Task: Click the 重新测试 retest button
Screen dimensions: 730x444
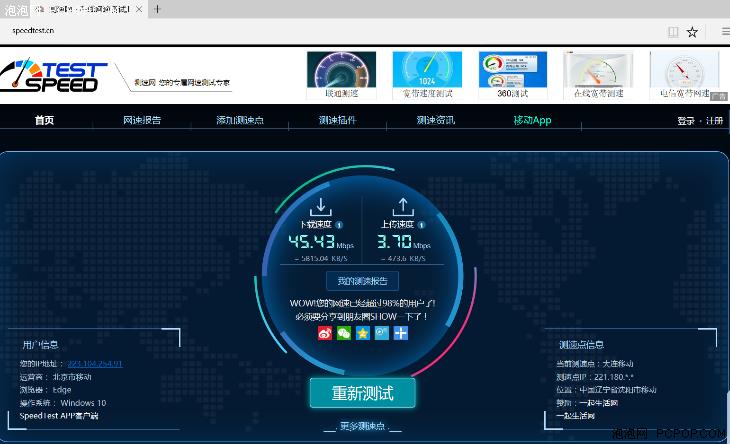Action: pyautogui.click(x=363, y=393)
